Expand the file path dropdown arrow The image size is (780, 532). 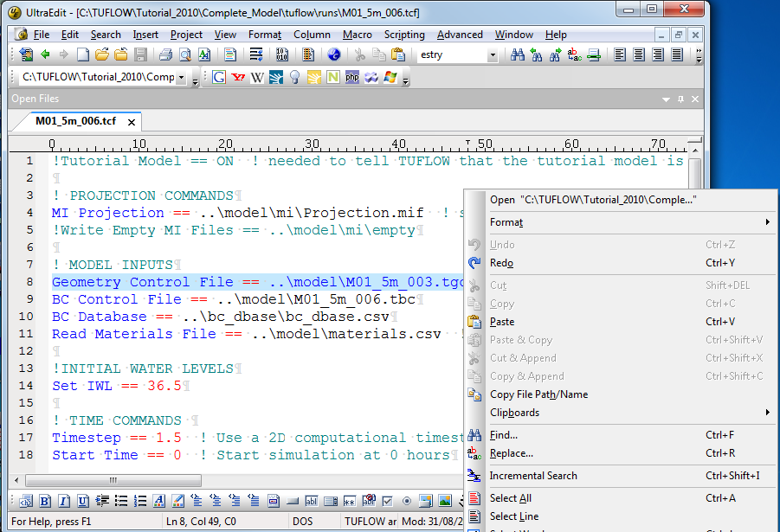[x=181, y=78]
